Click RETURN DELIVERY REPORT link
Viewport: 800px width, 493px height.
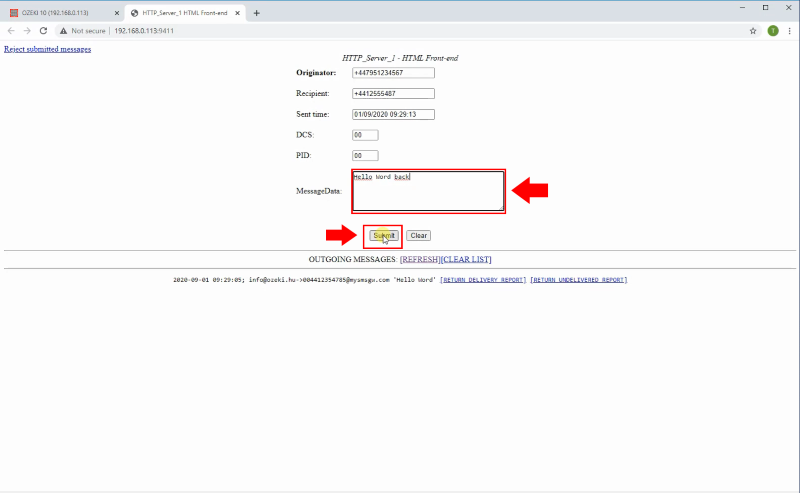483,280
